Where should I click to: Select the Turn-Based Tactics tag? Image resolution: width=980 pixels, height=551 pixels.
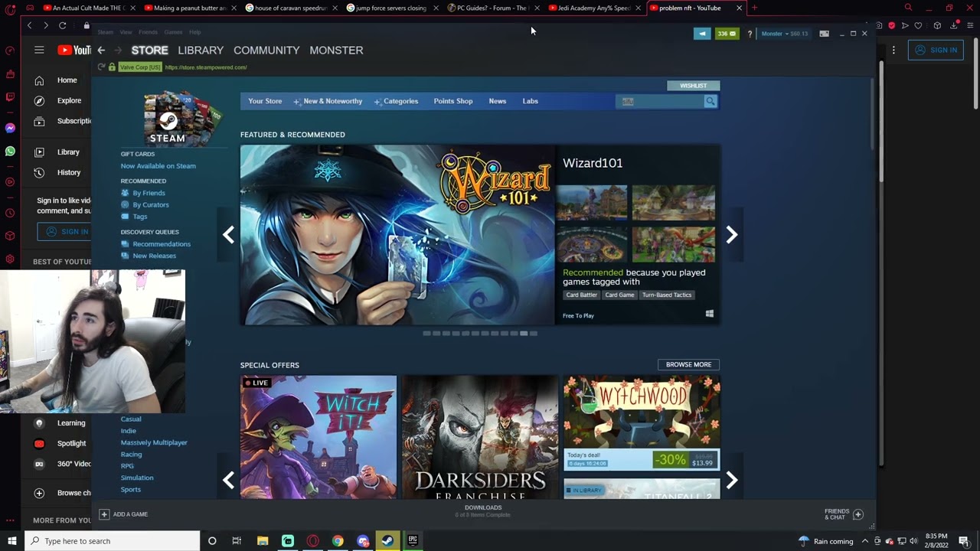(x=667, y=295)
